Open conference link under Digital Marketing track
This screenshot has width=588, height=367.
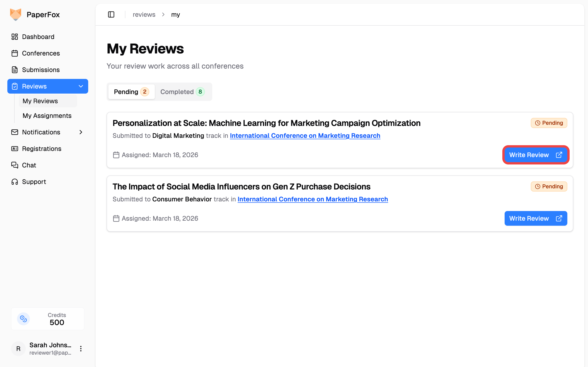pyautogui.click(x=305, y=136)
